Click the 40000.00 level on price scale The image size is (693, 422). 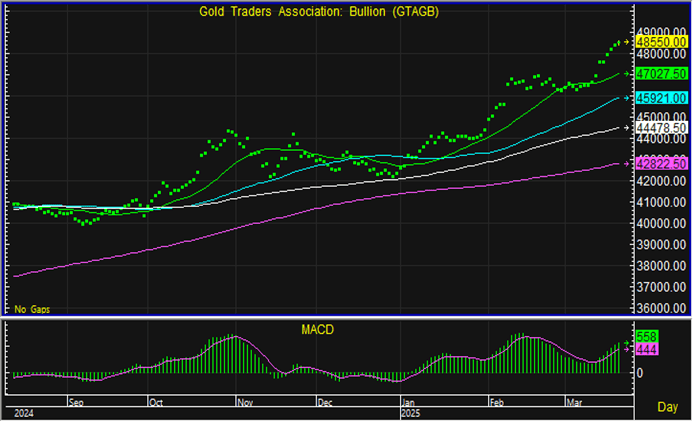coord(660,224)
